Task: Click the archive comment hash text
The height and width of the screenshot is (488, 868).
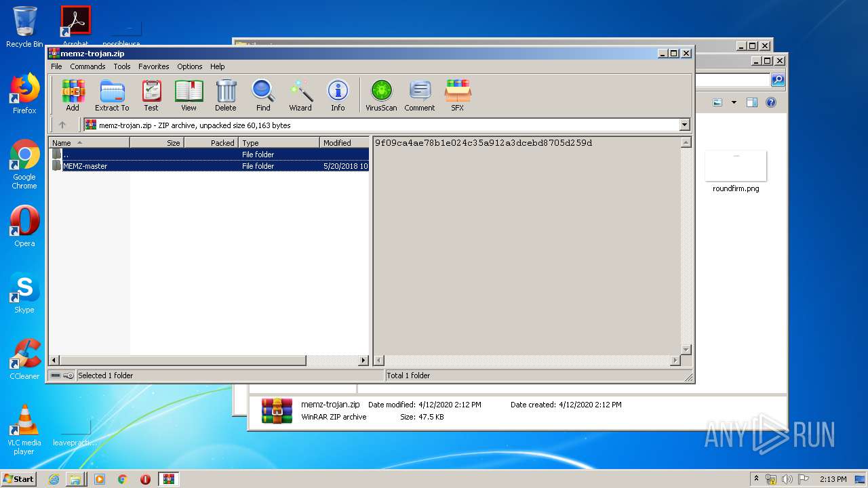Action: (484, 143)
